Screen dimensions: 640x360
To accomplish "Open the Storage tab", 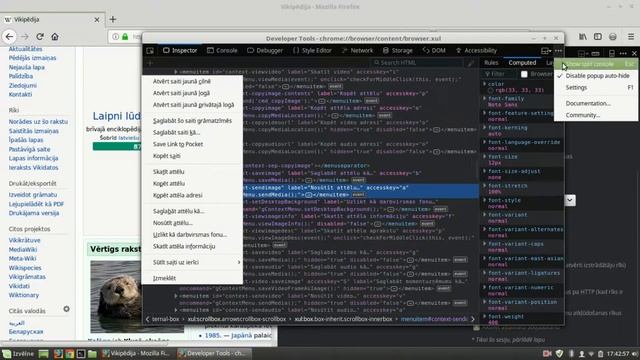I will click(x=398, y=51).
